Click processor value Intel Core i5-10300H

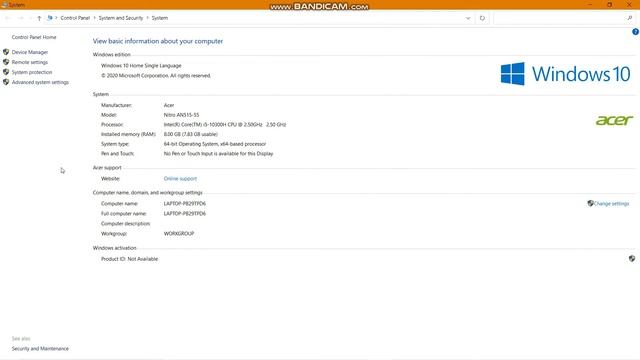[x=225, y=124]
